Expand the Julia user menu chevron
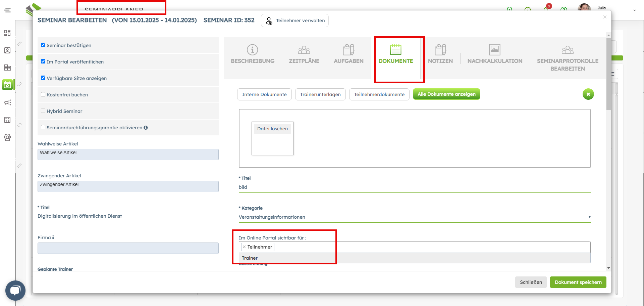The image size is (644, 306). point(634,10)
